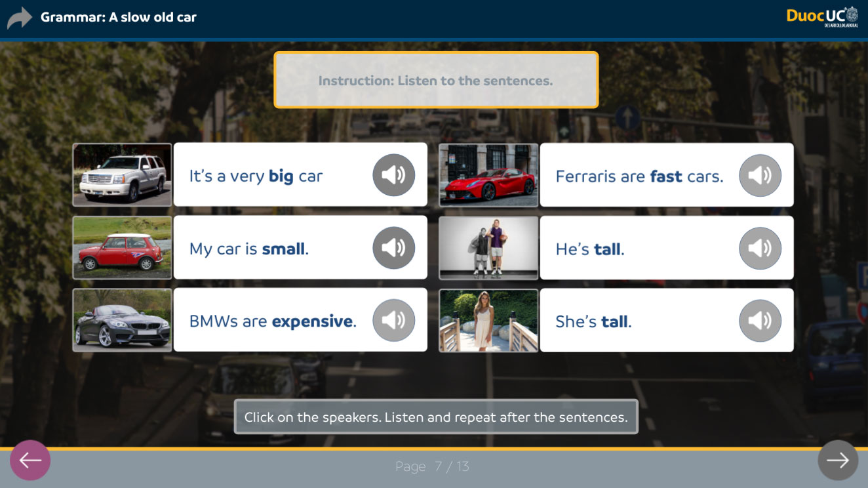Screen dimensions: 868x488
Task: Click the "Page 7 / 13" indicator
Action: [x=433, y=466]
